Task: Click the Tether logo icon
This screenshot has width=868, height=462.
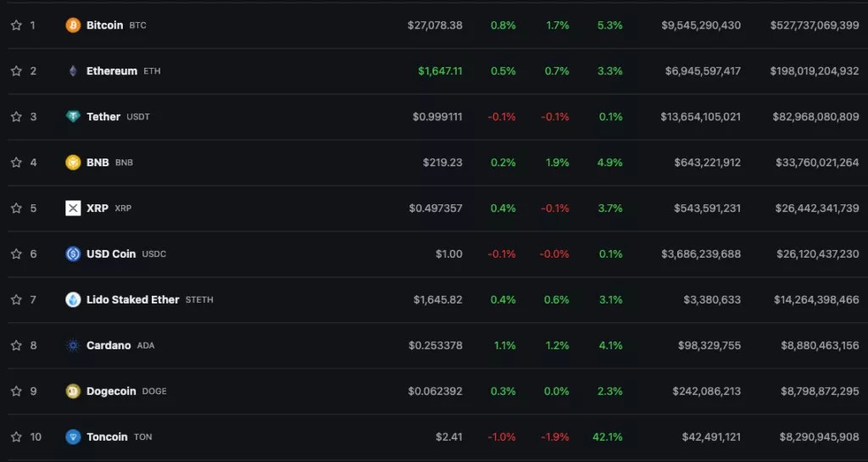Action: 73,117
